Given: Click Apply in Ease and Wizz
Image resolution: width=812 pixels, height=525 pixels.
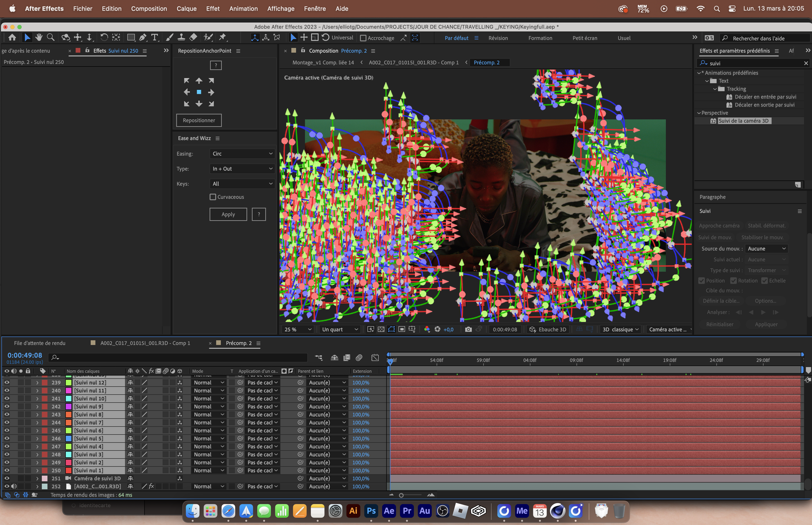Looking at the screenshot, I should click(228, 214).
